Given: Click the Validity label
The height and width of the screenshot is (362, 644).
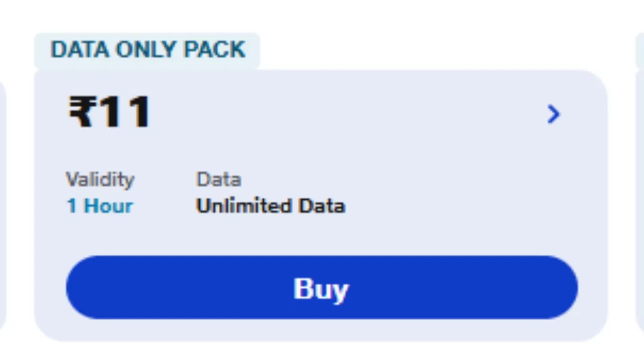Looking at the screenshot, I should coord(100,179).
